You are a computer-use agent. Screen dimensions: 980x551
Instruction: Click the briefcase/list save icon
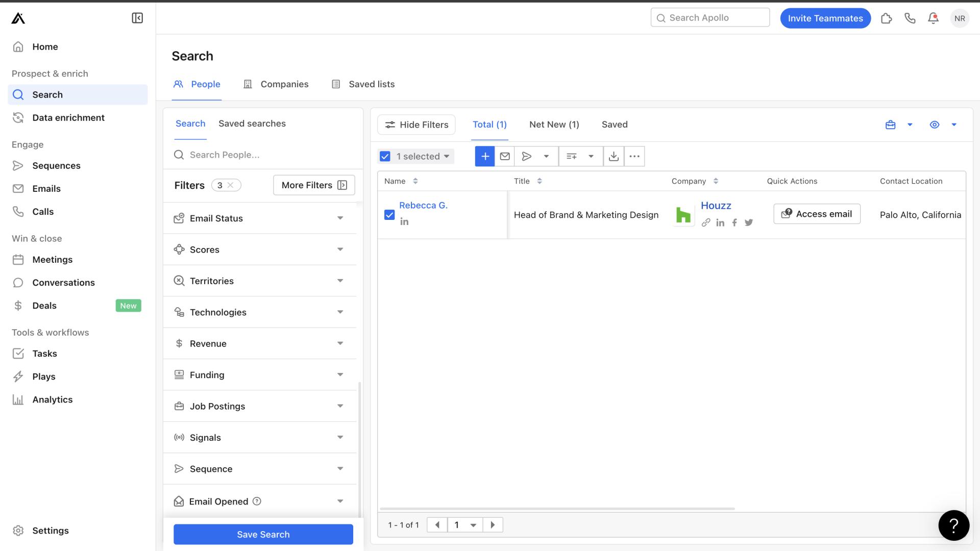pyautogui.click(x=890, y=124)
